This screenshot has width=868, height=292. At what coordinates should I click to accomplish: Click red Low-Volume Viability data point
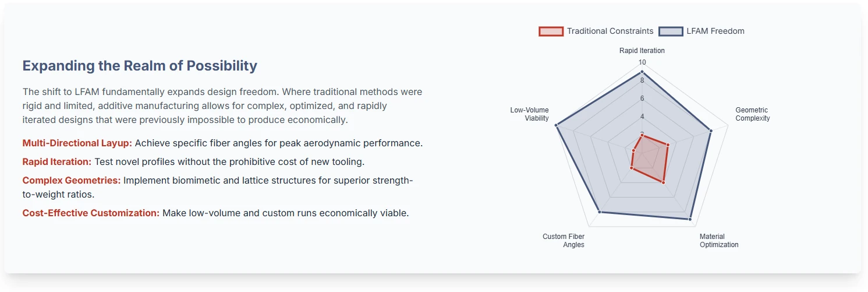point(633,150)
